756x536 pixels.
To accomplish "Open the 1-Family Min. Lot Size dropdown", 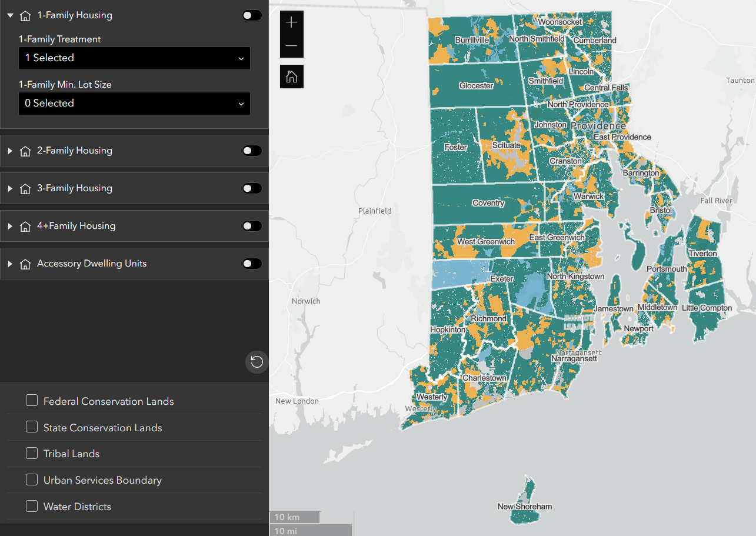I will point(134,103).
